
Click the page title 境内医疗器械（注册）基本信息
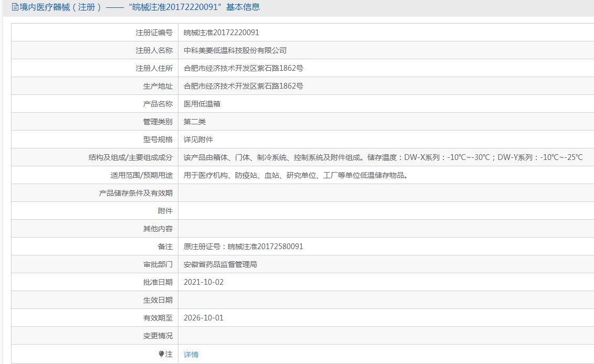(140, 7)
